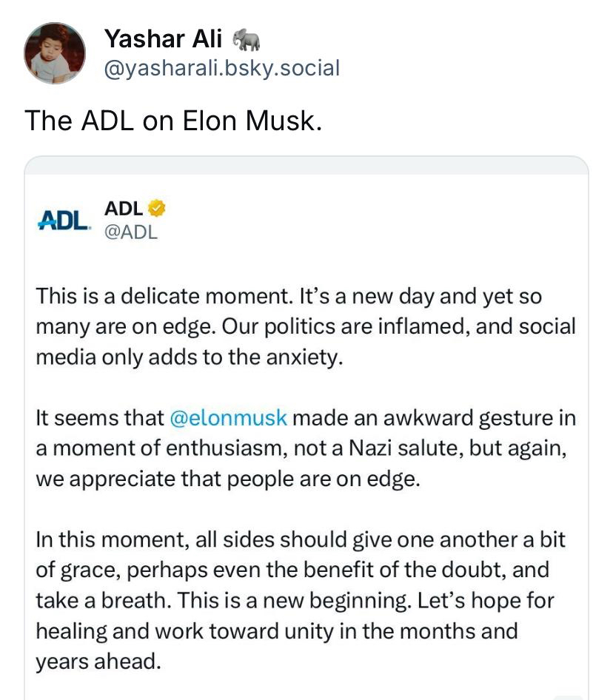Image resolution: width=613 pixels, height=700 pixels.
Task: Select the post text "The ADL on Elon Musk."
Action: [x=173, y=121]
